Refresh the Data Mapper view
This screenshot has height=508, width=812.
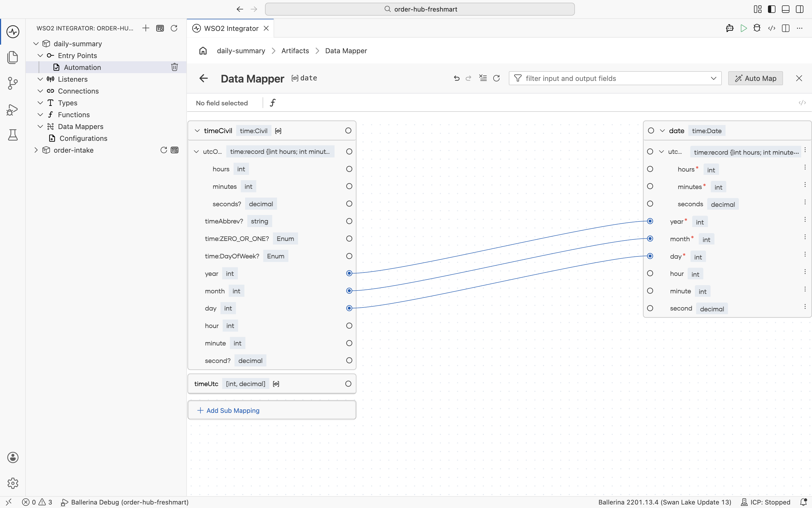pyautogui.click(x=496, y=78)
